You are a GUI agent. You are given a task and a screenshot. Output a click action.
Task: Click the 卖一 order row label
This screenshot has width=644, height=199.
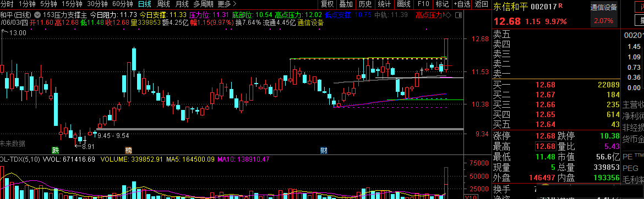click(x=501, y=74)
